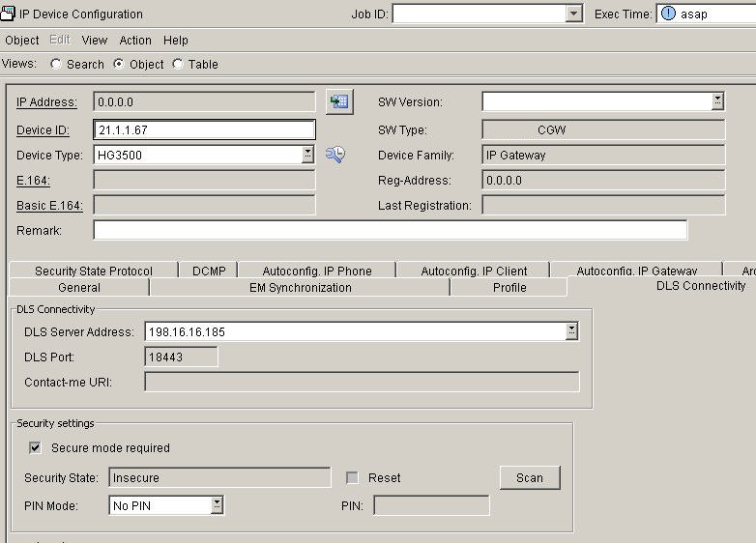Select the Table view radio button

(x=178, y=64)
